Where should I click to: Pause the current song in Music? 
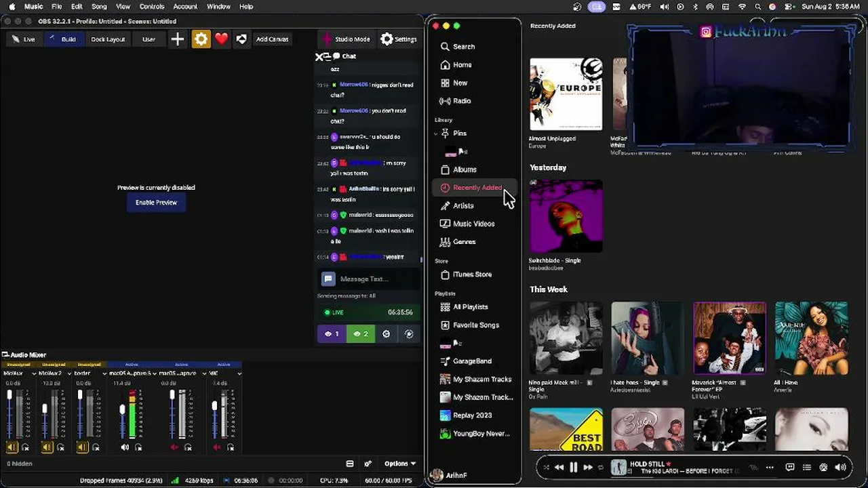click(573, 467)
